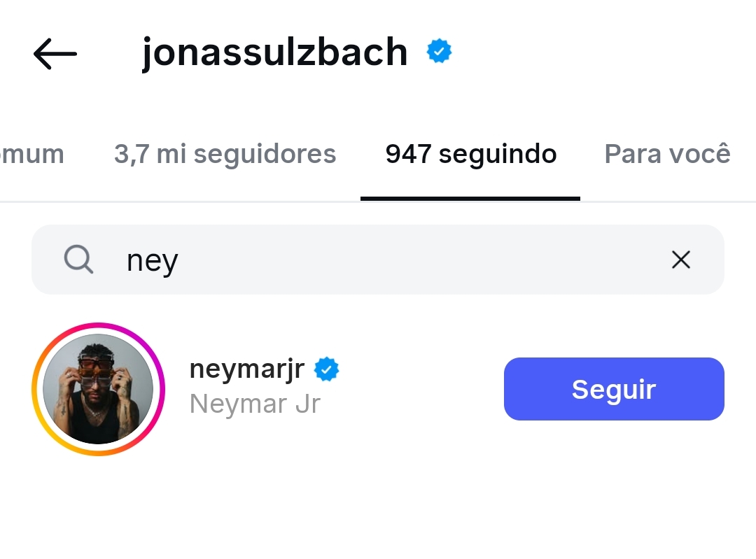Image resolution: width=756 pixels, height=559 pixels.
Task: Clear the search with the X icon
Action: [680, 260]
